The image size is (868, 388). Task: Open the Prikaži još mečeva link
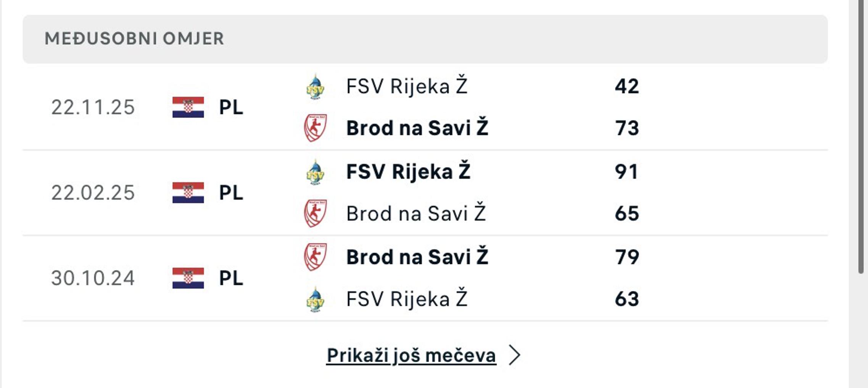tap(411, 356)
